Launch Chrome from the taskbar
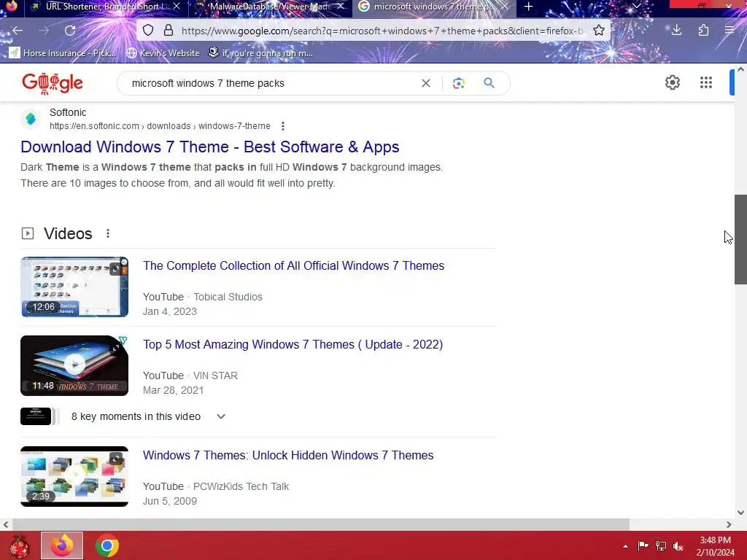Screen dimensions: 747x560 point(107,545)
